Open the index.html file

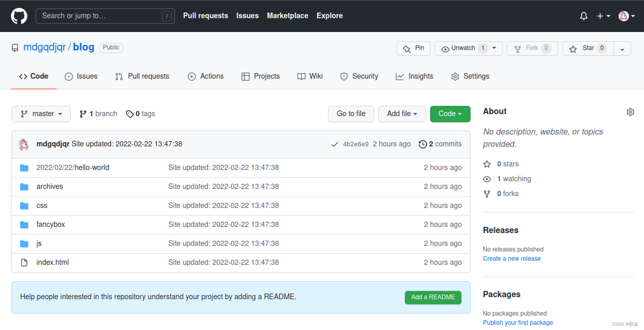(52, 262)
